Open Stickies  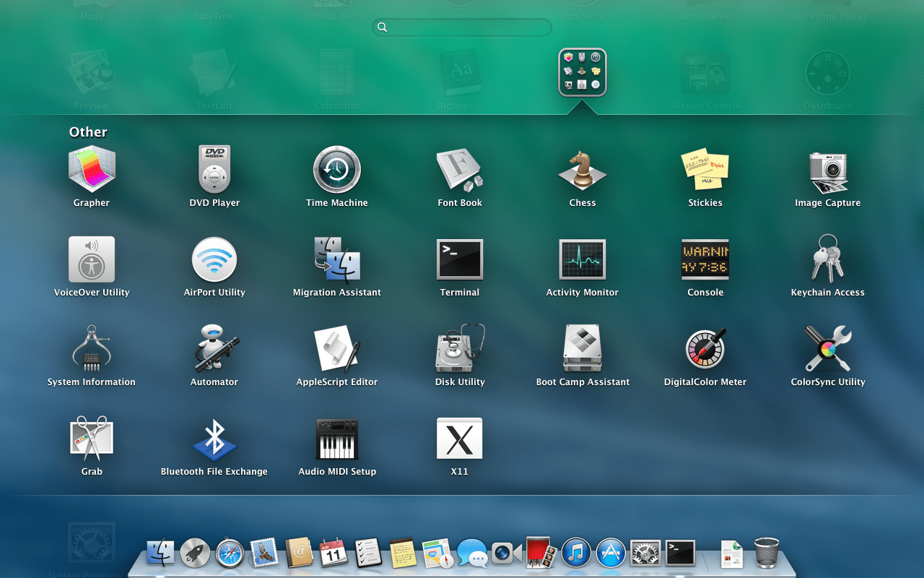click(x=705, y=170)
